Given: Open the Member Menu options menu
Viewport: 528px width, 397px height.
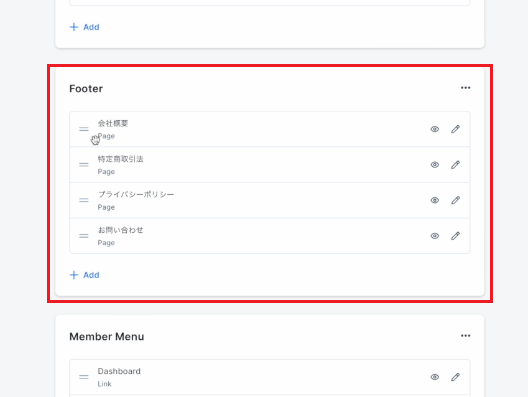Looking at the screenshot, I should point(465,336).
